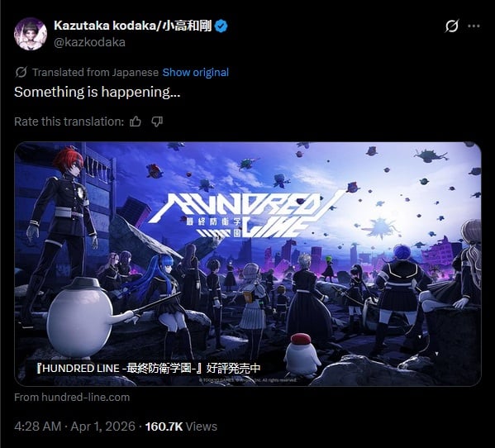The image size is (495, 448).
Task: Click the 4:28 AM Apr 1, 2026 timestamp
Action: pyautogui.click(x=74, y=427)
